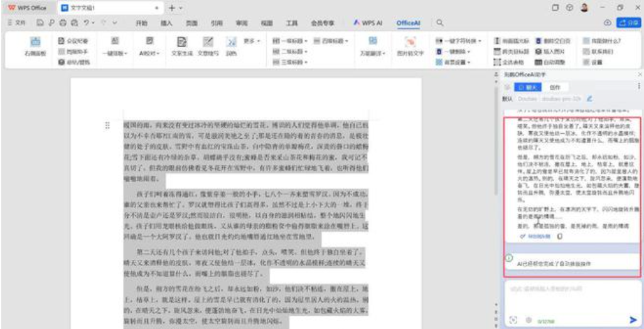Switch to the WPS AI ribbon tab
This screenshot has width=644, height=329.
point(368,23)
